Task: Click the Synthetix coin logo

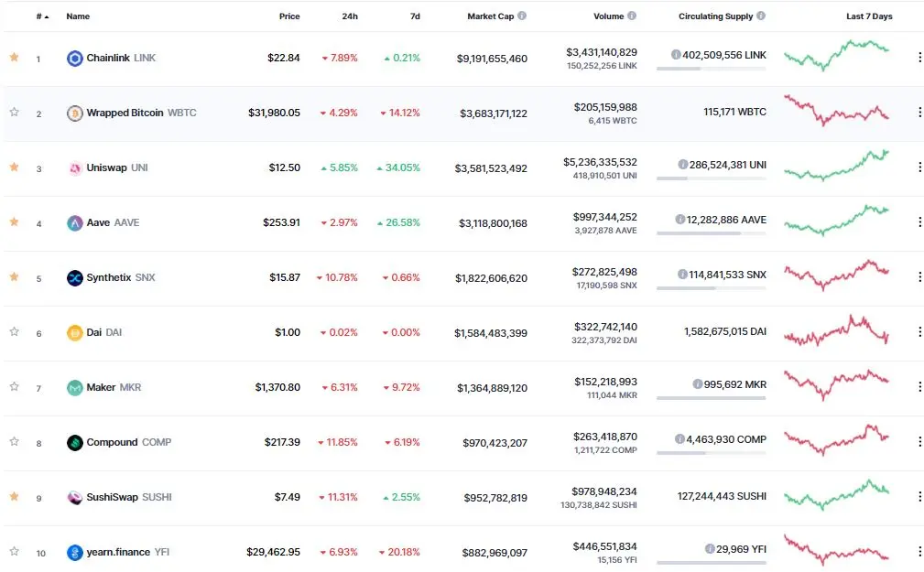Action: [75, 277]
